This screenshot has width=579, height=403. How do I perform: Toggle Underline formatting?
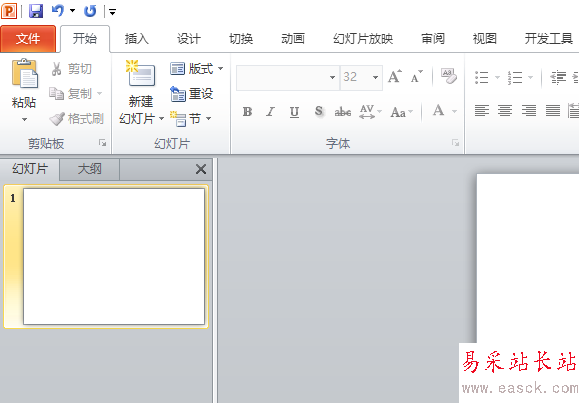click(294, 111)
